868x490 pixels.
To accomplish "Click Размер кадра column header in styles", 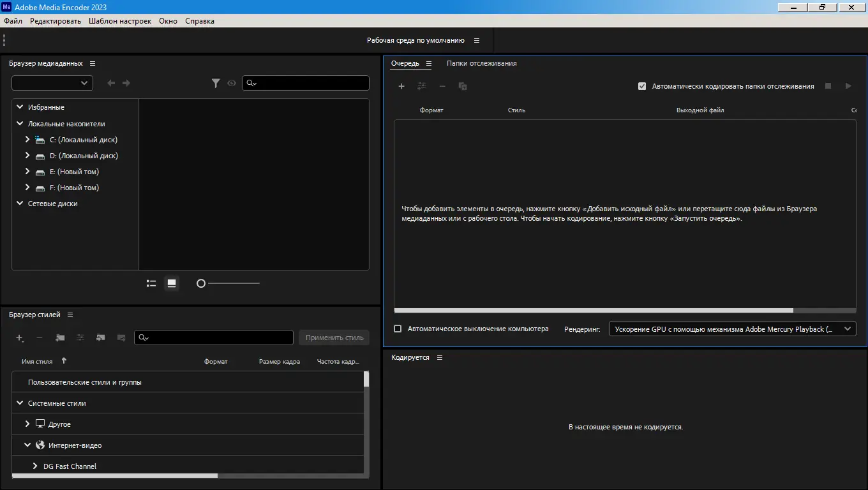I will [280, 362].
